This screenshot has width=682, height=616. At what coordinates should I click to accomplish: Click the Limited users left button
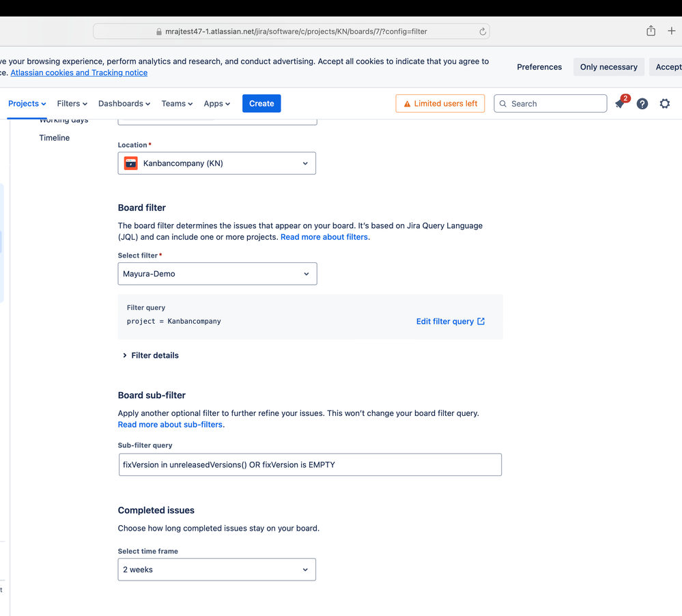440,104
